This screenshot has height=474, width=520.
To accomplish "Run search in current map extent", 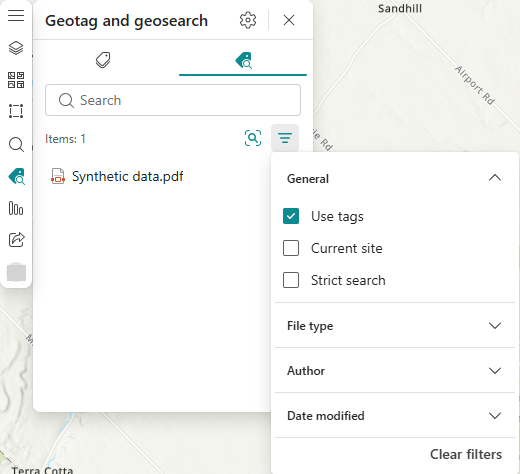I will 253,138.
